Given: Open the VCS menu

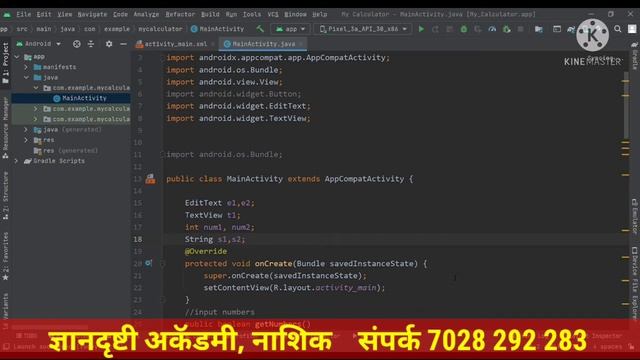Looking at the screenshot, I should [273, 14].
